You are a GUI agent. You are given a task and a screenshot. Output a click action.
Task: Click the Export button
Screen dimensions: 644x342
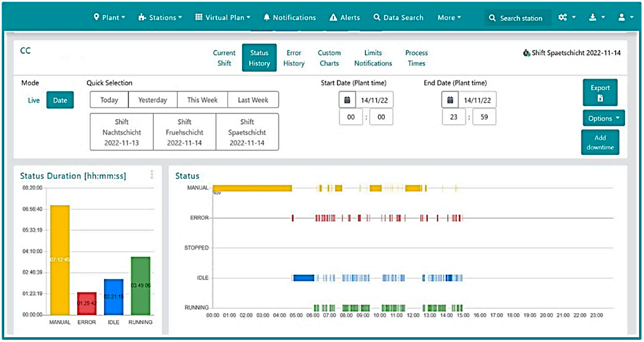coord(600,93)
